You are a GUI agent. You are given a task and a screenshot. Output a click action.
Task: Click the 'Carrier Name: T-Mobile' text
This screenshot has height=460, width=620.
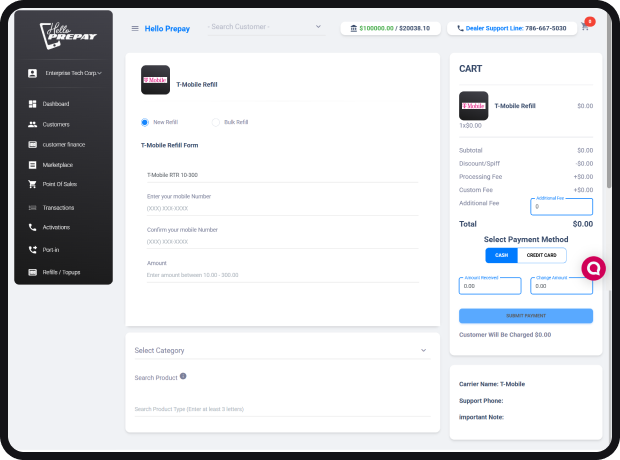click(492, 384)
